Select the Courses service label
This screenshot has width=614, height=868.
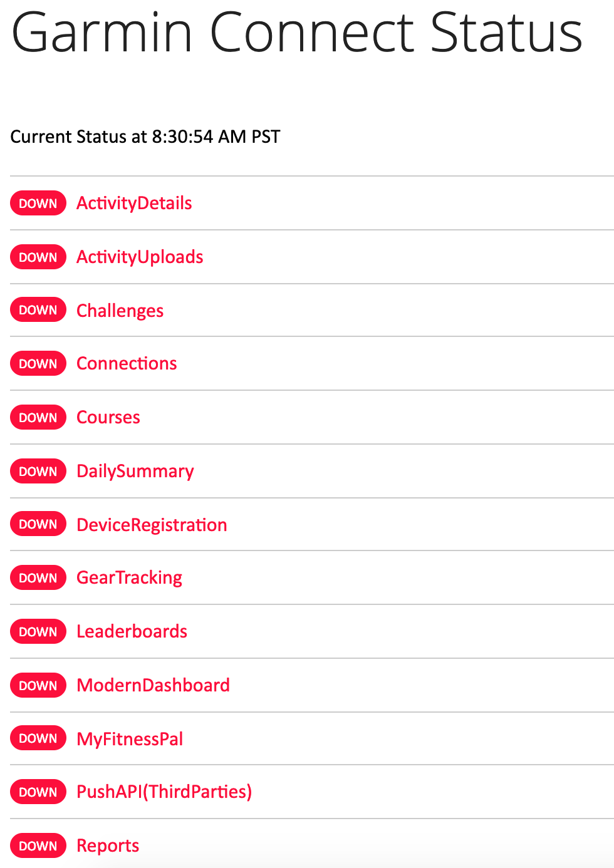point(108,417)
